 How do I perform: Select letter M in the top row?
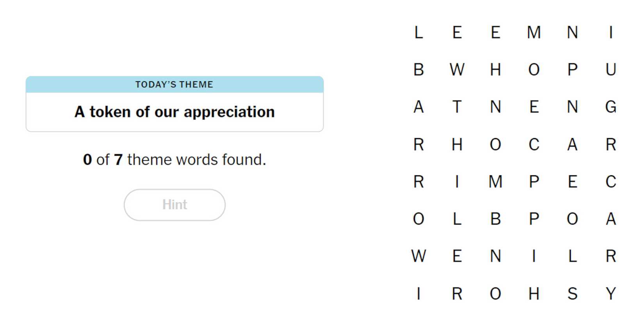click(534, 32)
